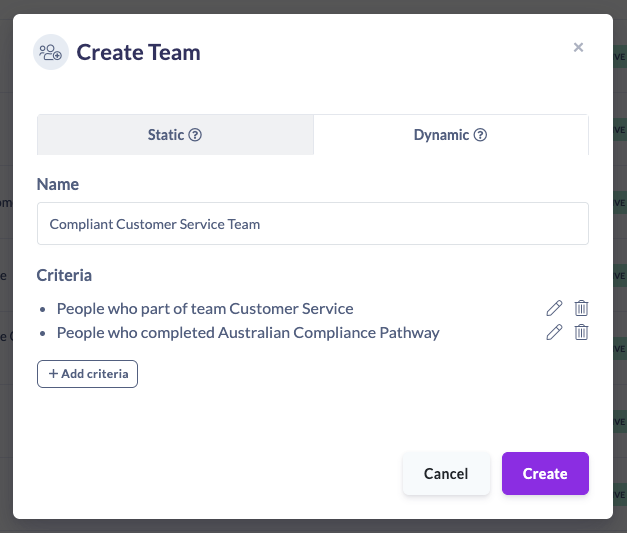Click the Create Team dialog title
Viewport: 627px width, 533px height.
(x=138, y=52)
